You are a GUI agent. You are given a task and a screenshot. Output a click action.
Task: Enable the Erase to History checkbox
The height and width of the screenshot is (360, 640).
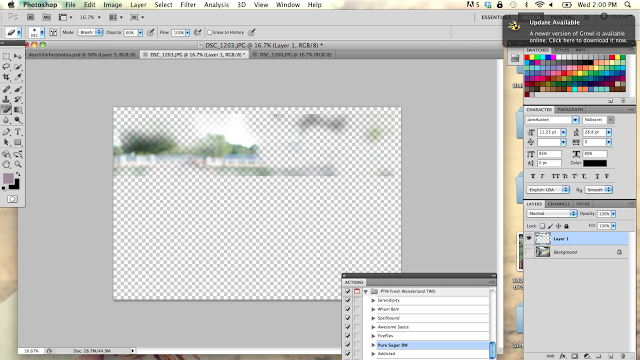209,32
